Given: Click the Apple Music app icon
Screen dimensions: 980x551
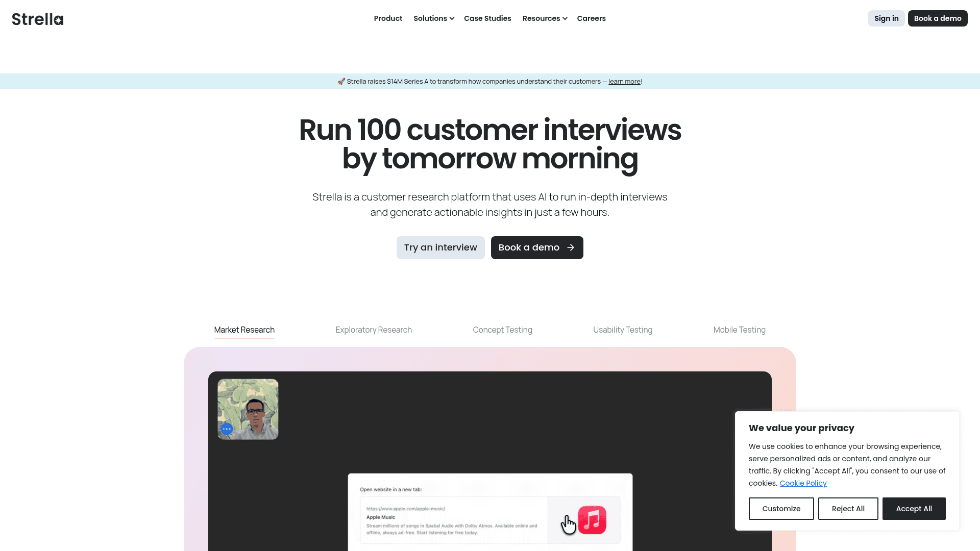Looking at the screenshot, I should pyautogui.click(x=592, y=520).
